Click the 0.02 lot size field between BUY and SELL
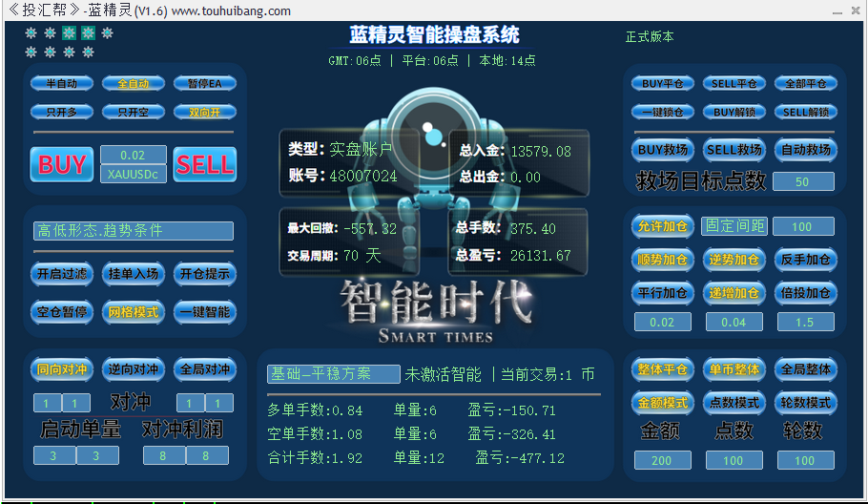The width and height of the screenshot is (868, 504). pos(133,155)
